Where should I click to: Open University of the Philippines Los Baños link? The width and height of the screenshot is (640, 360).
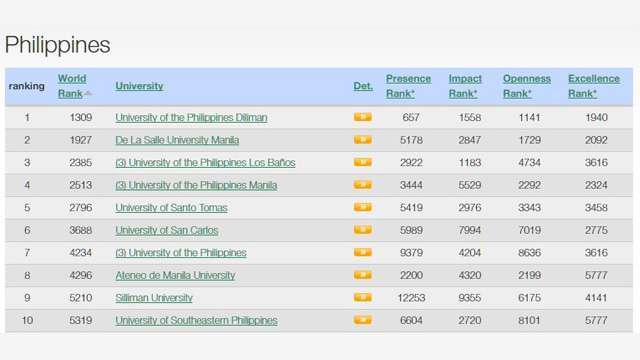click(205, 162)
